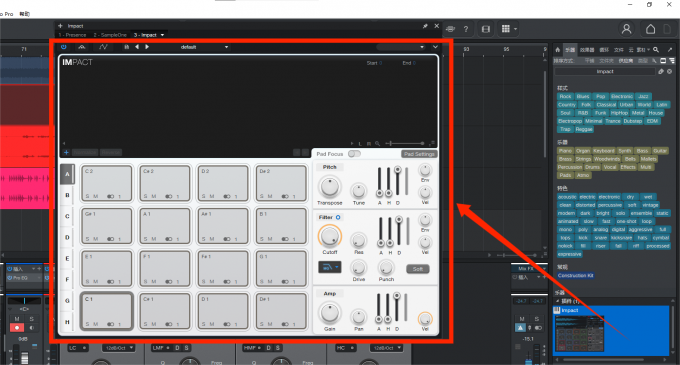The height and width of the screenshot is (365, 680).
Task: Select pad bank A
Action: coord(67,174)
